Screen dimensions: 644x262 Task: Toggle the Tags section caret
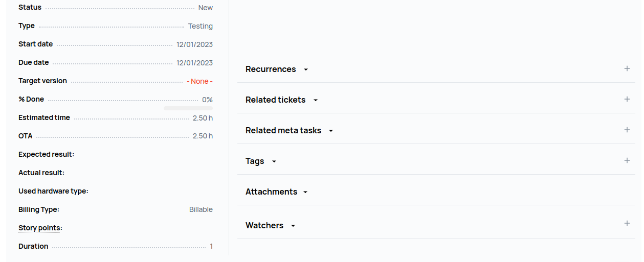[274, 161]
